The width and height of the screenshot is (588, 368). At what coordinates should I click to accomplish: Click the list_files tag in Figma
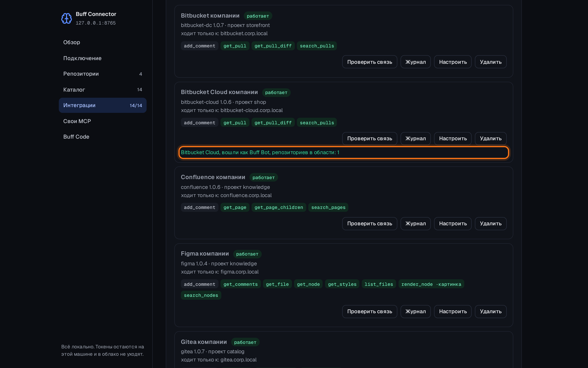pyautogui.click(x=379, y=284)
